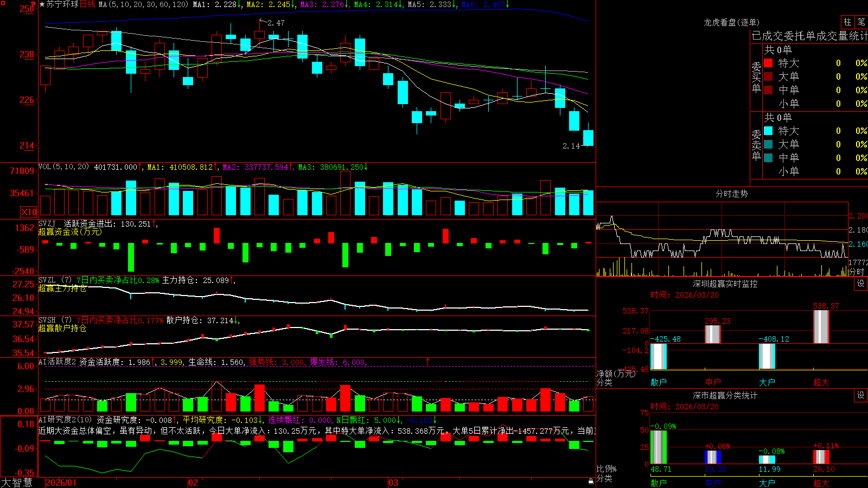Click the cyan 特大 sell-order swatch

768,131
